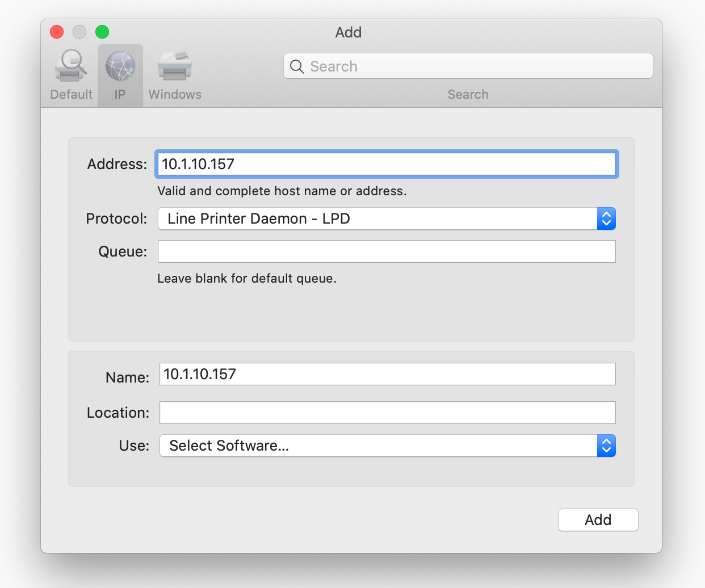Click the Name field showing 10.1.10.157

point(388,374)
